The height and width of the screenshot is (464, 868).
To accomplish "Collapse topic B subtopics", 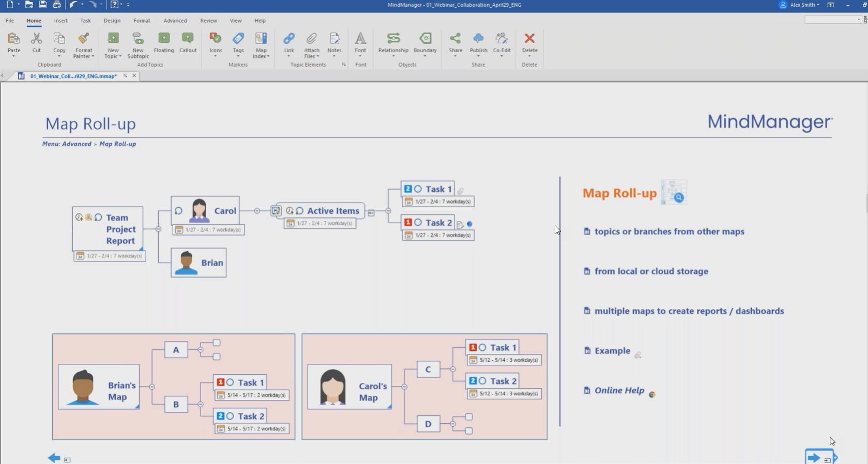I will click(200, 404).
